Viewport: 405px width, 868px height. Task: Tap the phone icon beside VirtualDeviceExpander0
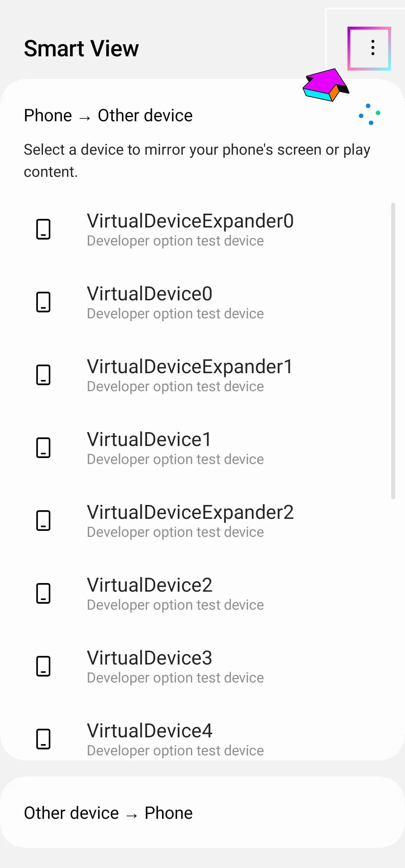point(43,229)
